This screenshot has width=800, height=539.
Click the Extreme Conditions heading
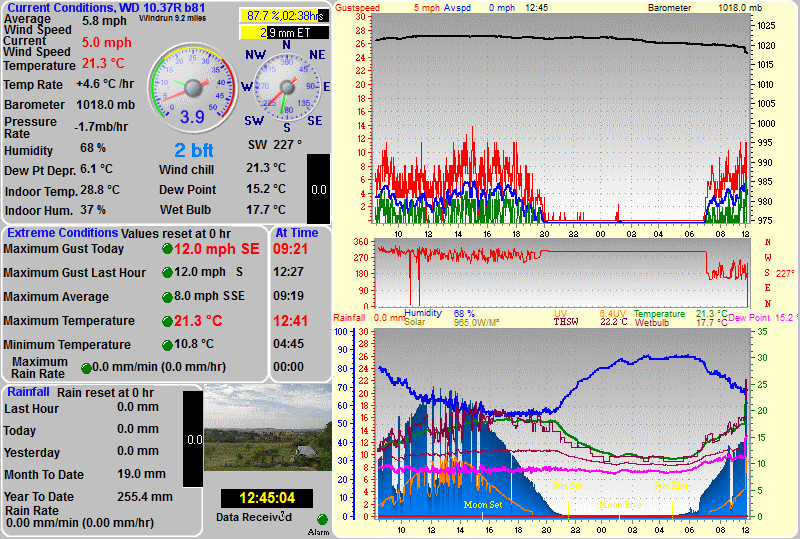tap(62, 233)
